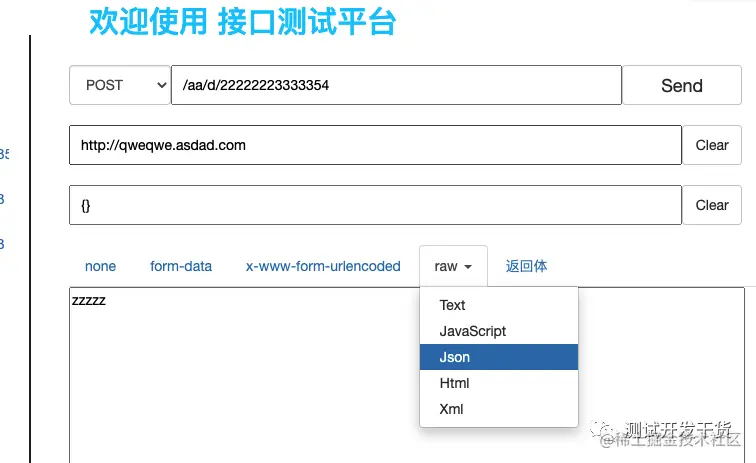Switch to the none body tab
The height and width of the screenshot is (463, 756).
click(x=100, y=266)
